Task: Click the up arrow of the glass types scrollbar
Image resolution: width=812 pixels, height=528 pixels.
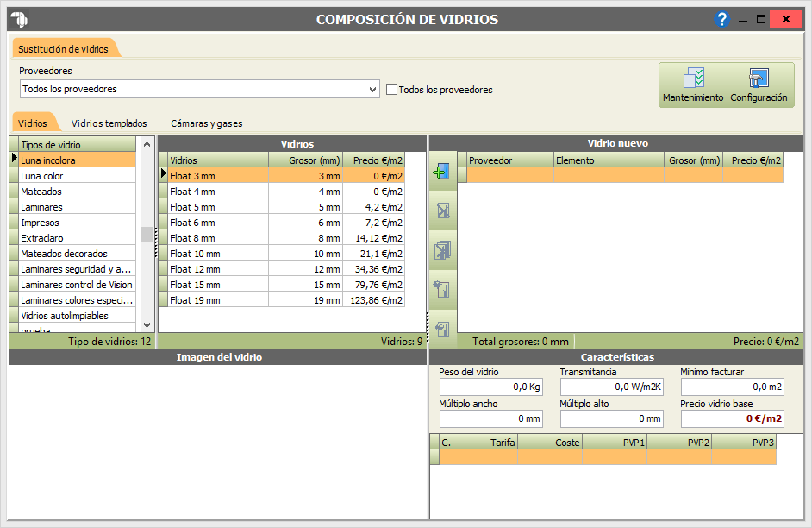Action: point(147,144)
